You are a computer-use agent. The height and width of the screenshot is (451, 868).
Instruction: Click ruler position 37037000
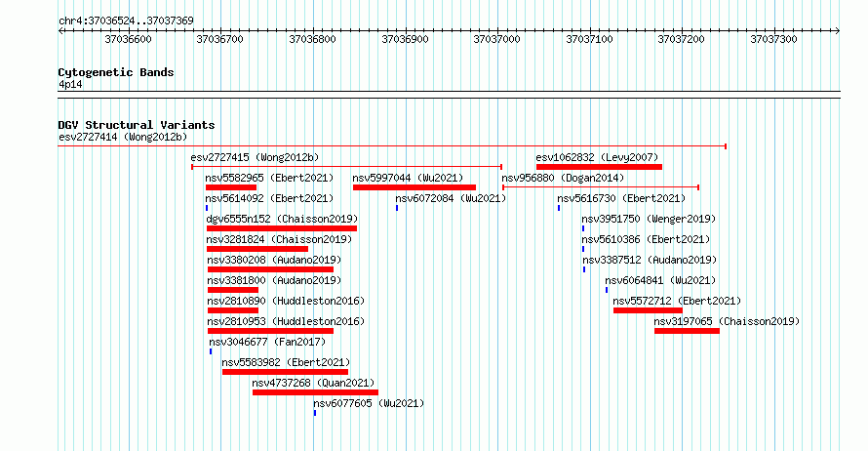click(x=497, y=39)
